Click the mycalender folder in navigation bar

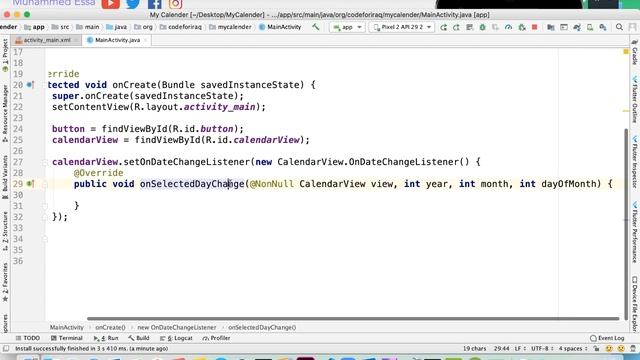[230, 27]
